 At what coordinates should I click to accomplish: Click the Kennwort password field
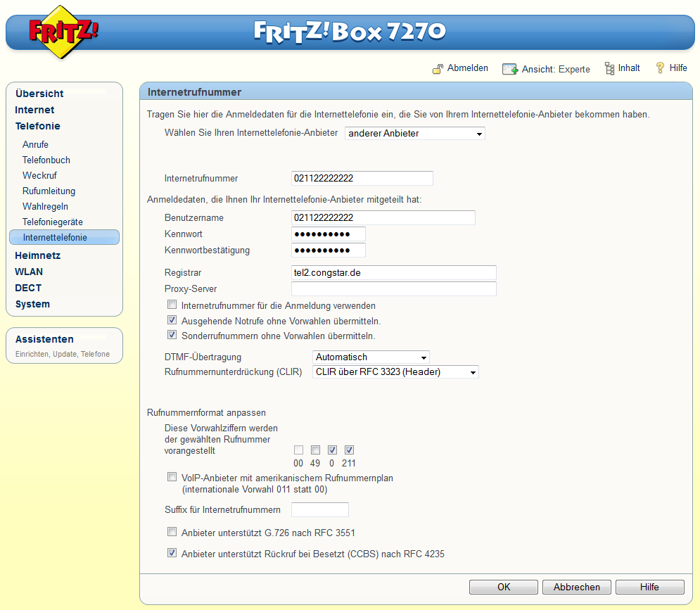[x=328, y=234]
